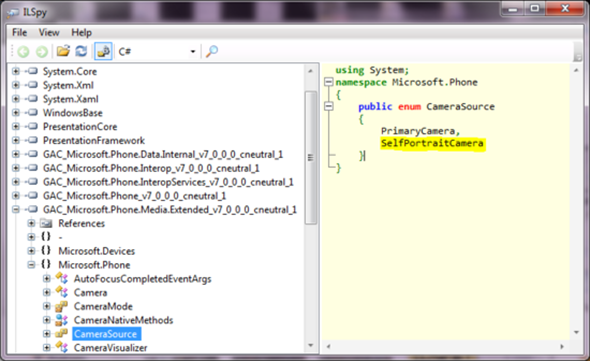Select the CameraVisualizer tree item

point(110,347)
